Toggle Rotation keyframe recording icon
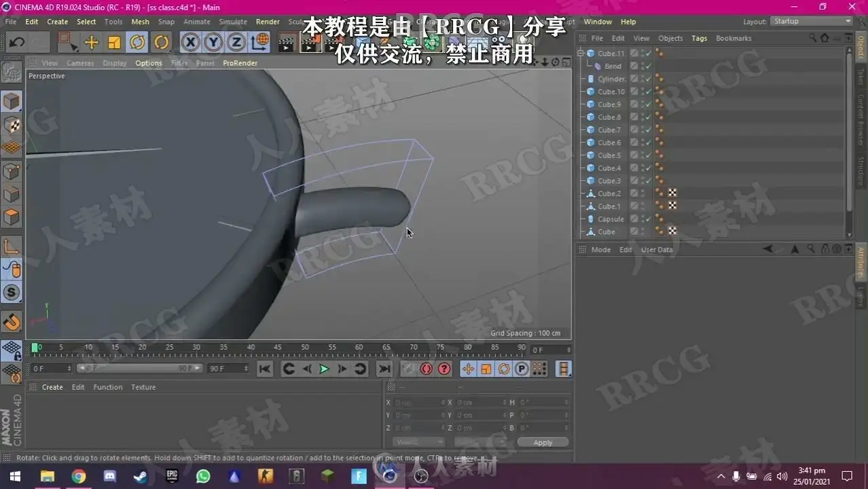The image size is (868, 489). click(503, 369)
